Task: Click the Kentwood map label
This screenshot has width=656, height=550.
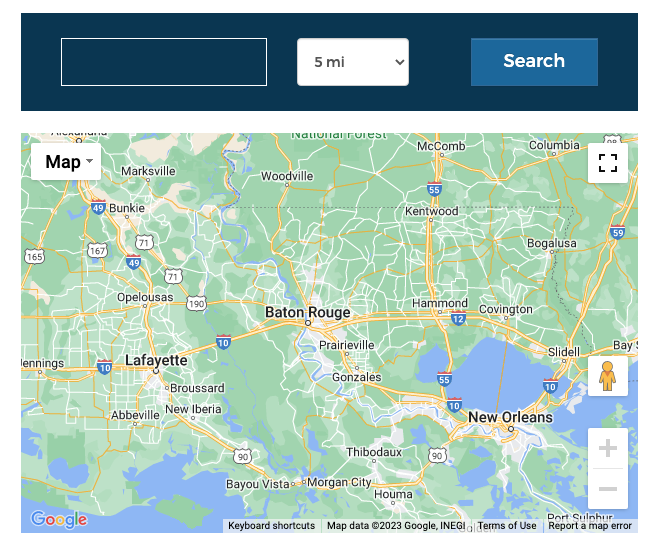Action: (x=431, y=211)
